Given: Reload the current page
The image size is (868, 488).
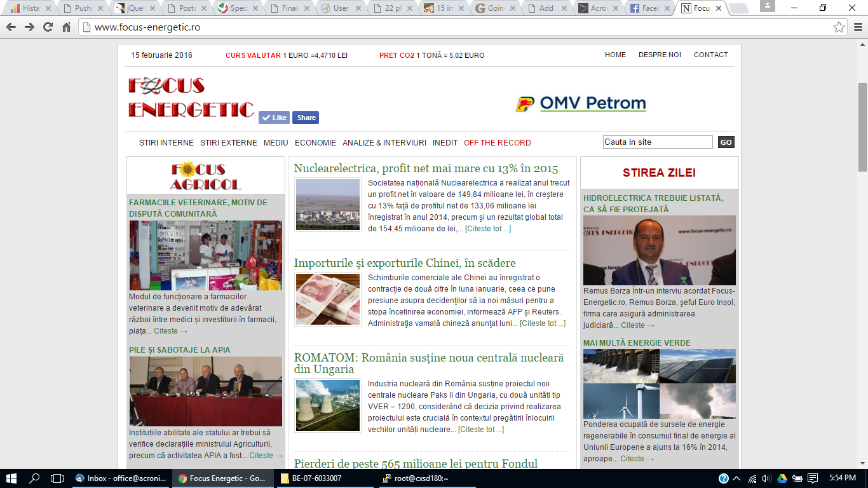Looking at the screenshot, I should [48, 27].
